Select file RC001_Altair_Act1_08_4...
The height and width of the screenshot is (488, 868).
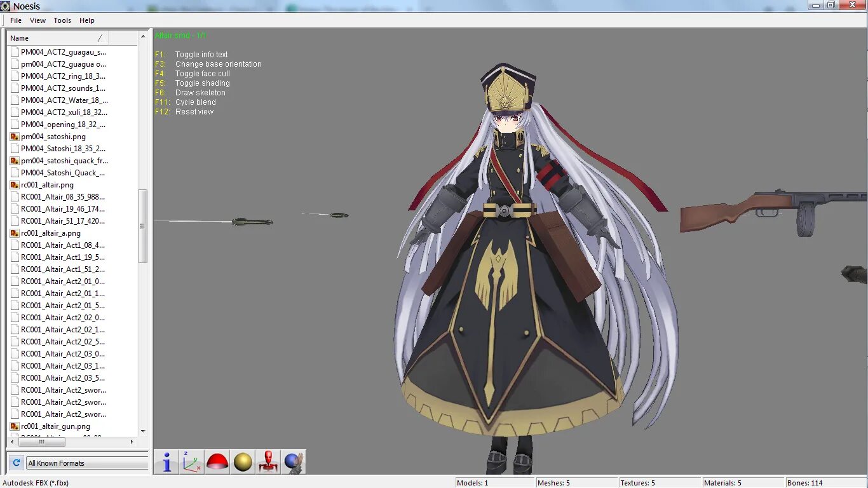63,245
